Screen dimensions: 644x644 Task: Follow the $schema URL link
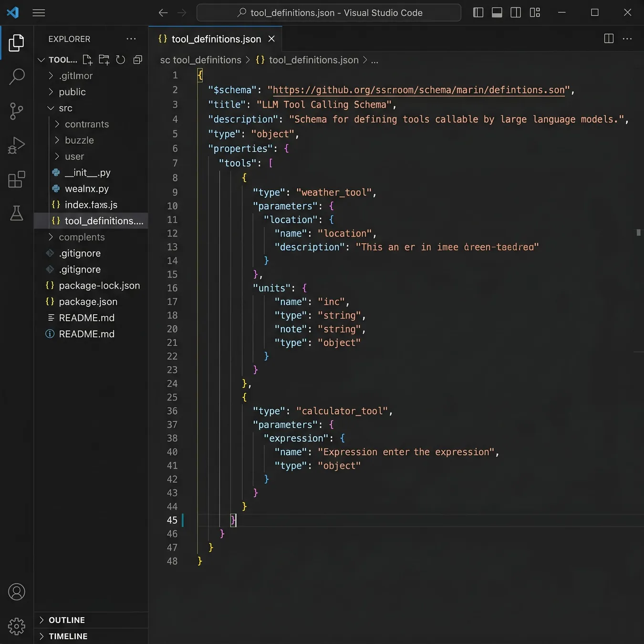(x=418, y=90)
